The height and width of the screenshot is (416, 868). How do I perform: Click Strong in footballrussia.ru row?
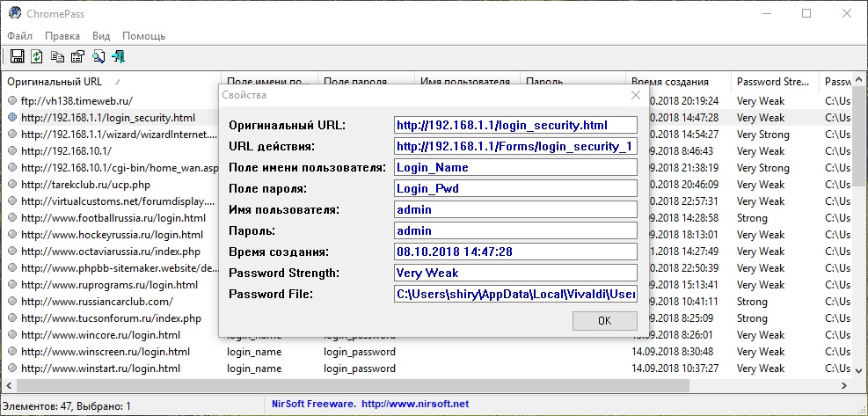tap(752, 218)
